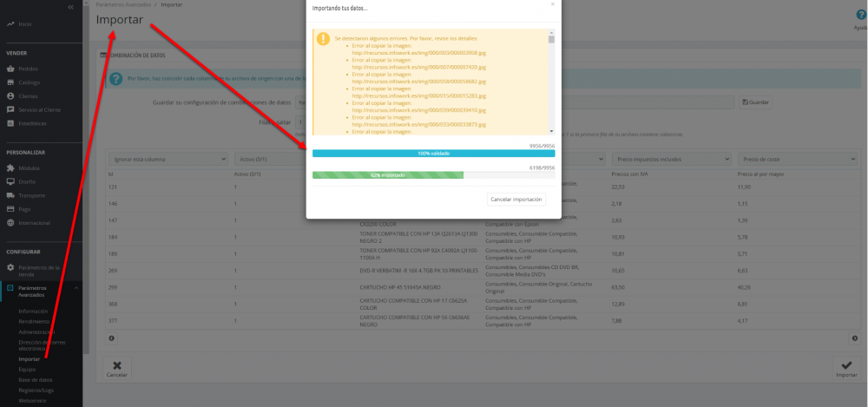Open the 'Precio de coste' dropdown

(x=797, y=159)
